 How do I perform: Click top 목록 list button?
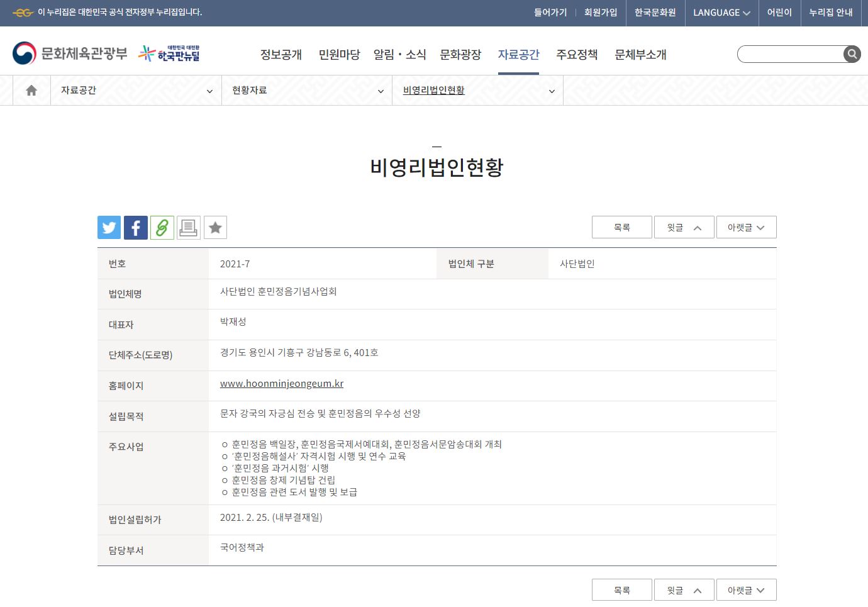click(x=622, y=227)
